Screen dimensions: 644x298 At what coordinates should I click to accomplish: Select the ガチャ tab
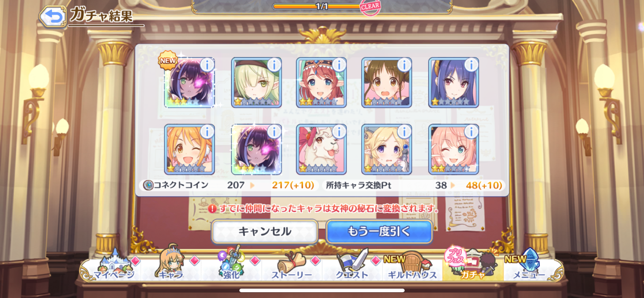pyautogui.click(x=472, y=266)
